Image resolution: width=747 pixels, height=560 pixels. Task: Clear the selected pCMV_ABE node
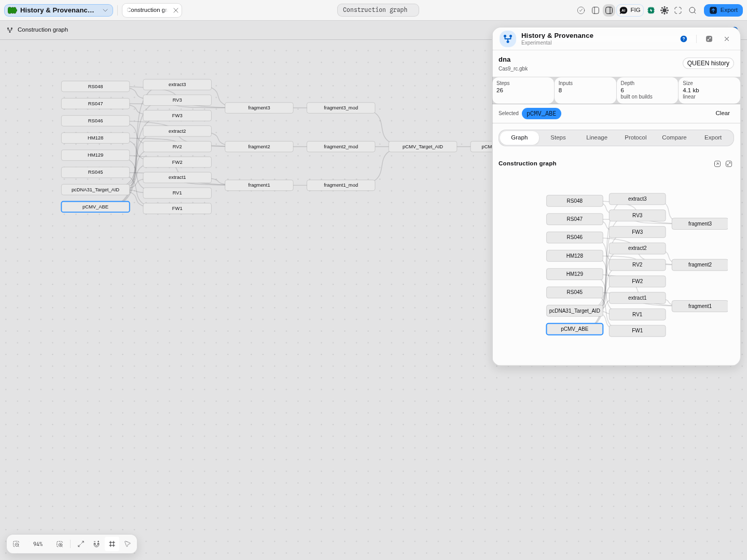point(723,113)
